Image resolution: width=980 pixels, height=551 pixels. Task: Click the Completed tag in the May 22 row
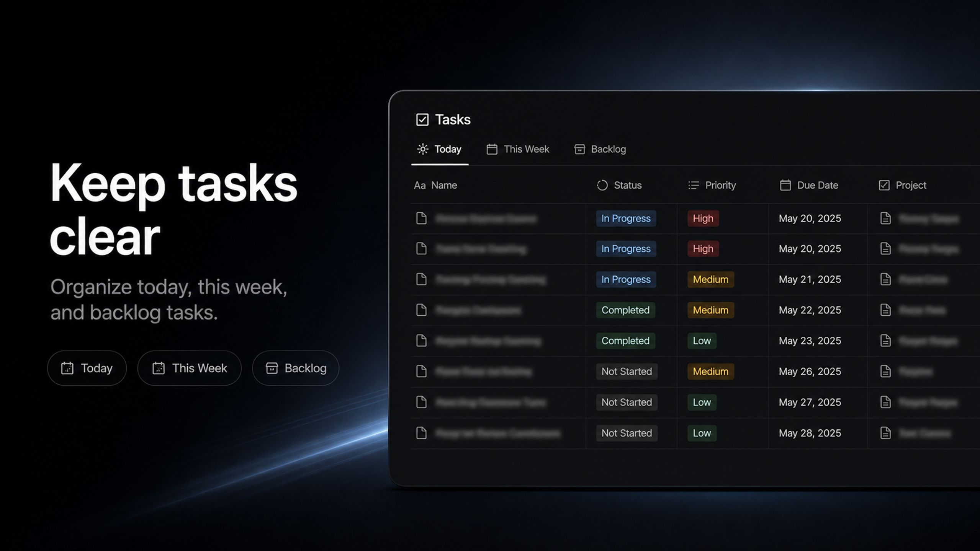point(625,310)
